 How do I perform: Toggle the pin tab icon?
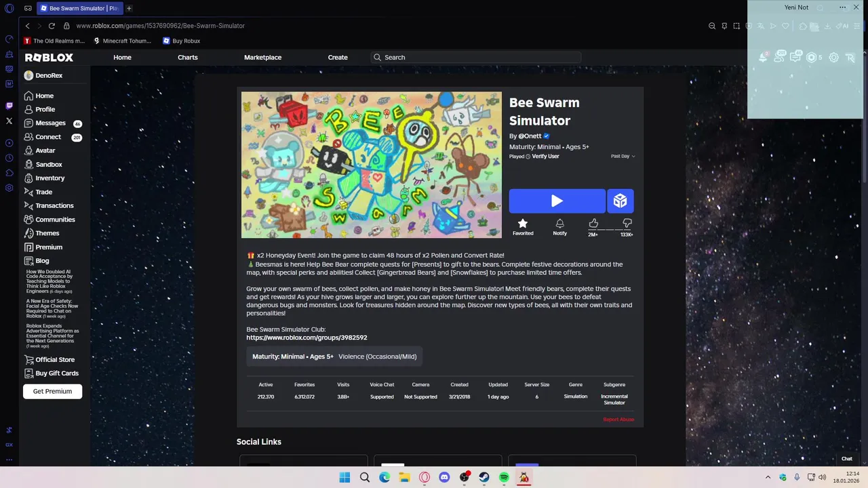click(x=724, y=26)
